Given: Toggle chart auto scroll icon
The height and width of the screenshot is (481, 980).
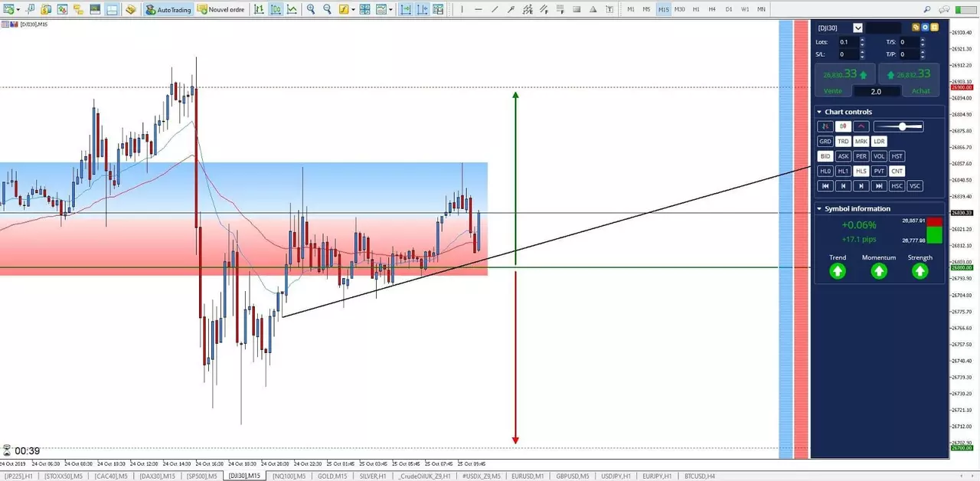Looking at the screenshot, I should (x=404, y=9).
